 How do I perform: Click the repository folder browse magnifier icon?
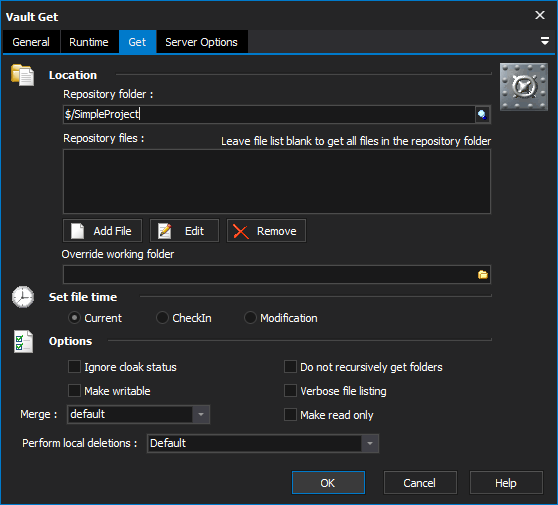coord(483,115)
